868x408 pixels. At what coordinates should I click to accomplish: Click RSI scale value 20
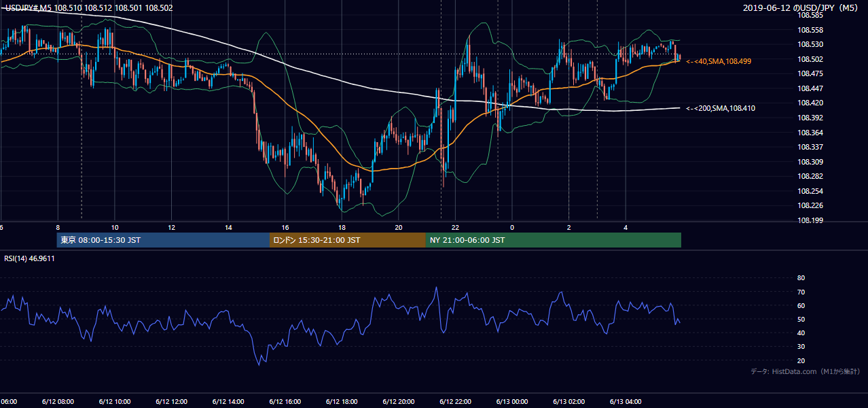[801, 360]
